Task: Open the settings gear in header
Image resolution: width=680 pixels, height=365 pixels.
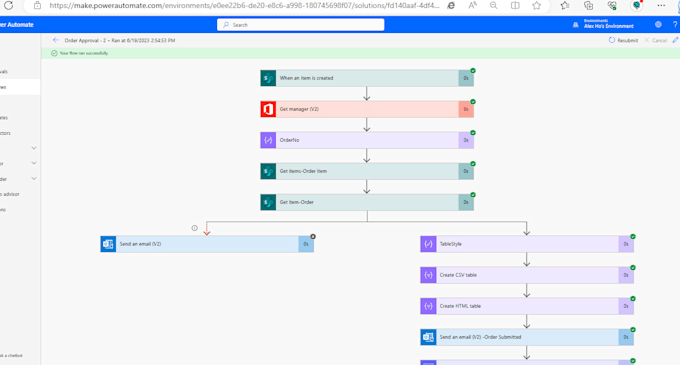Action: click(x=658, y=24)
